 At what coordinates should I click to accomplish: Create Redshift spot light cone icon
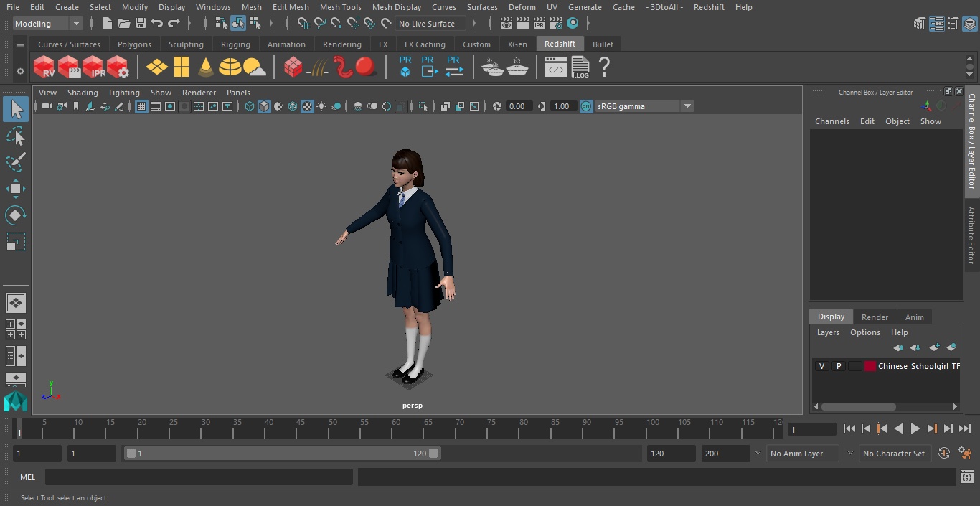(206, 67)
